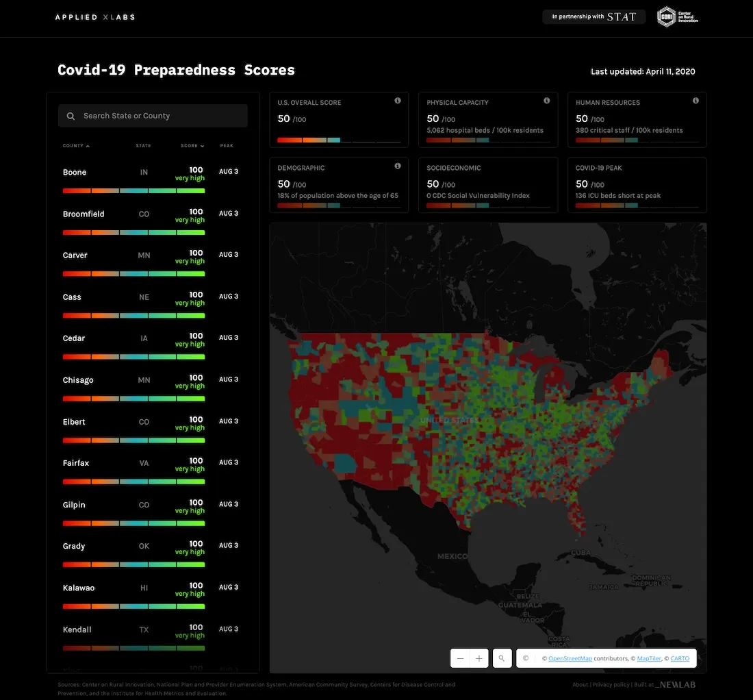753x700 pixels.
Task: Click the Human Resources info icon
Action: [695, 100]
